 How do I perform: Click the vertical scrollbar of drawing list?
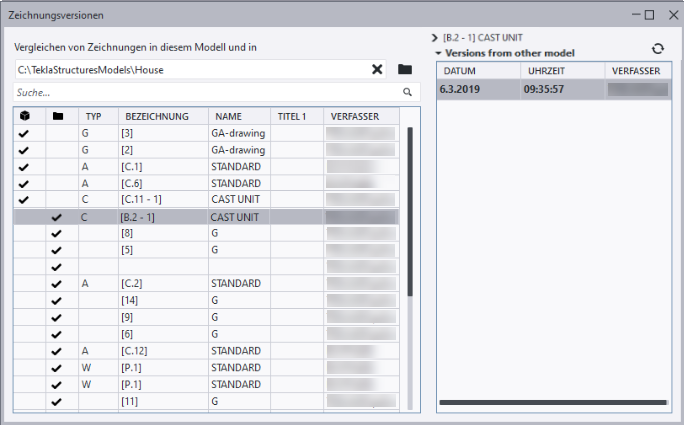[x=410, y=212]
